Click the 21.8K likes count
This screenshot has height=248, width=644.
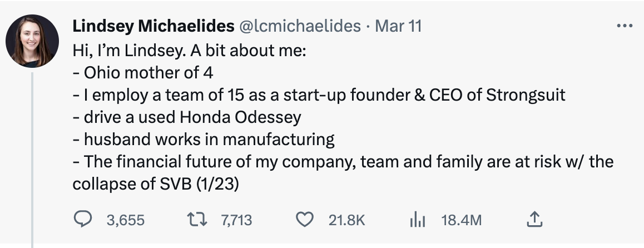coord(346,220)
